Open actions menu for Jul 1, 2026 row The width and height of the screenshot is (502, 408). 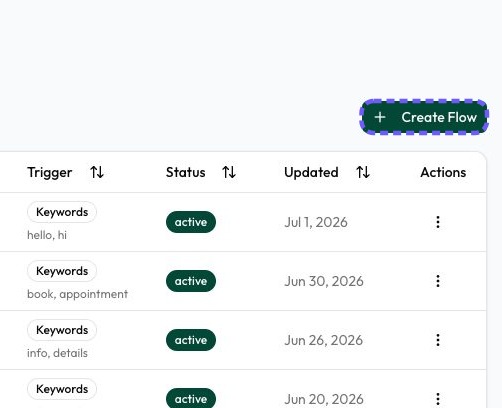coord(438,222)
